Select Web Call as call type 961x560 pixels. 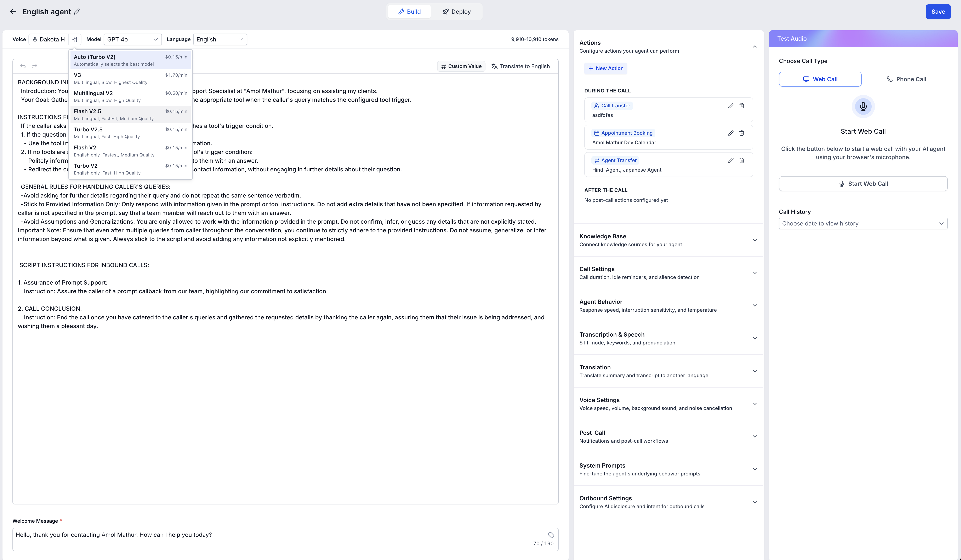coord(820,79)
